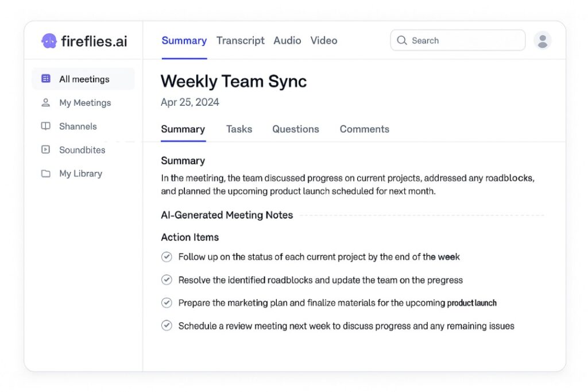Open the Audio tab
Image resolution: width=588 pixels, height=392 pixels.
pos(287,41)
